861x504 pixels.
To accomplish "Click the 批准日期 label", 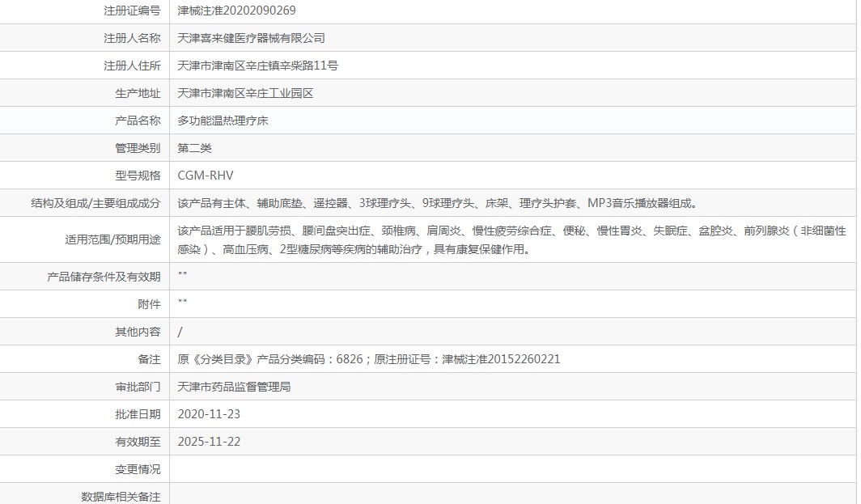I will coord(138,414).
